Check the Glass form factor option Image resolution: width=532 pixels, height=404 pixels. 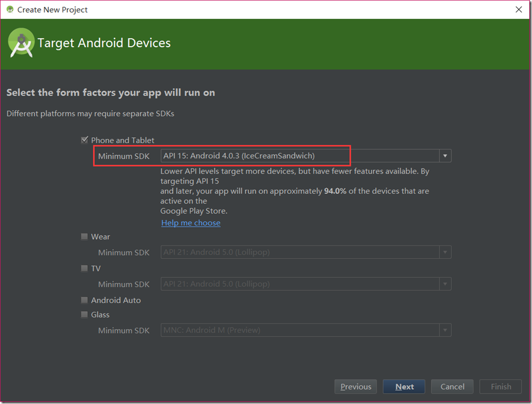point(84,315)
